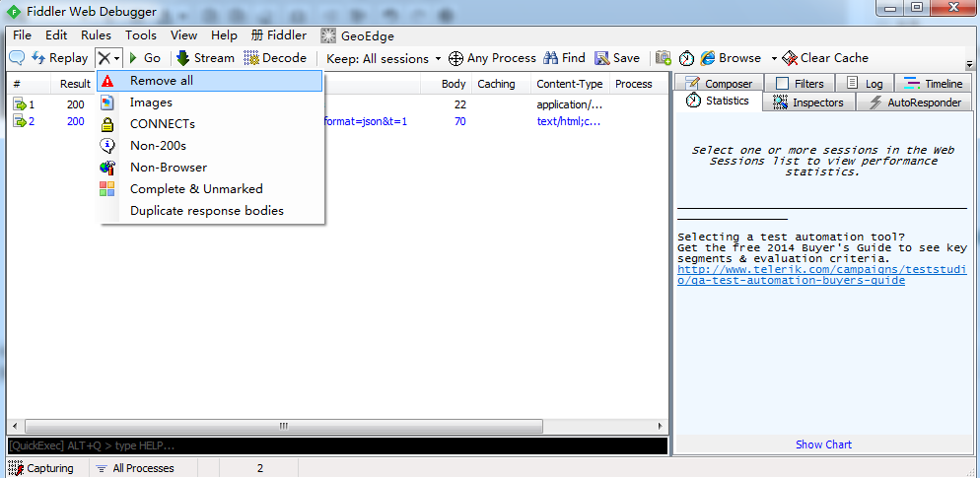Open the Edit menu
This screenshot has width=980, height=478.
coord(56,35)
